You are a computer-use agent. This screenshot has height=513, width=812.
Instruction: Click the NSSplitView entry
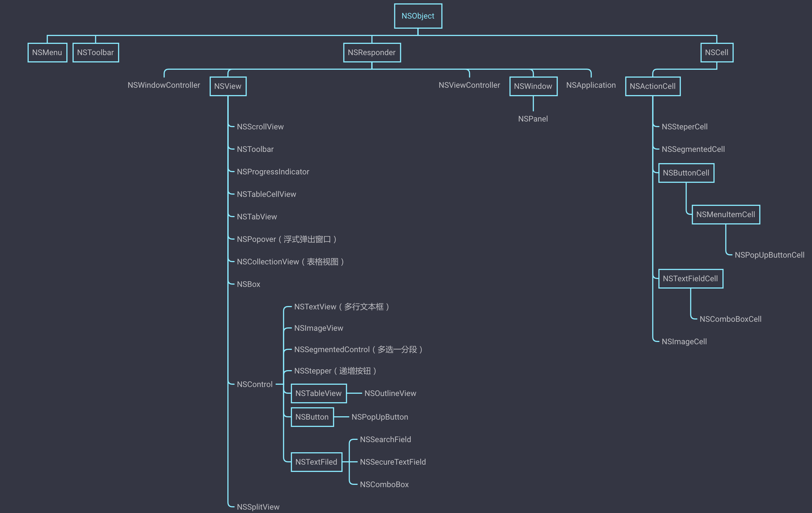click(x=258, y=507)
